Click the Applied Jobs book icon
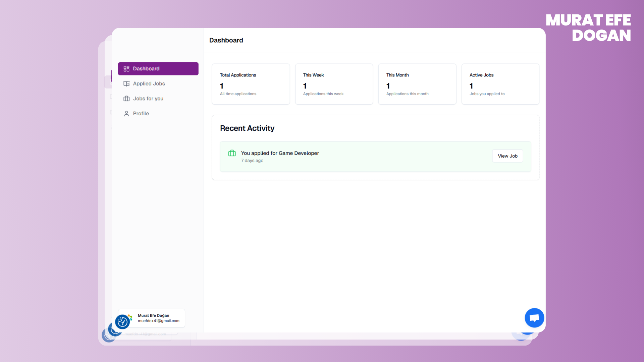The height and width of the screenshot is (362, 644). [126, 84]
